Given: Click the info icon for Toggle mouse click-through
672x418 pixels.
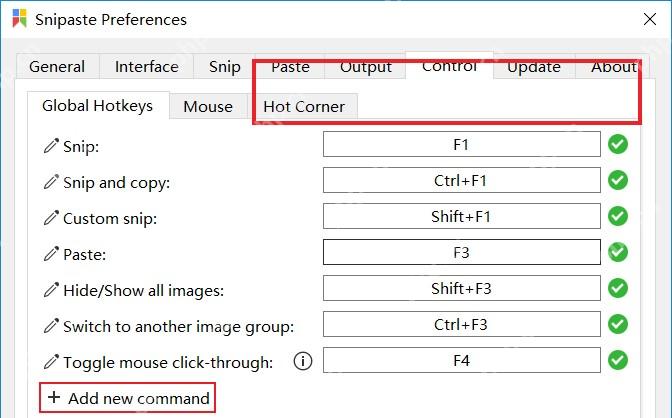Looking at the screenshot, I should coord(303,361).
